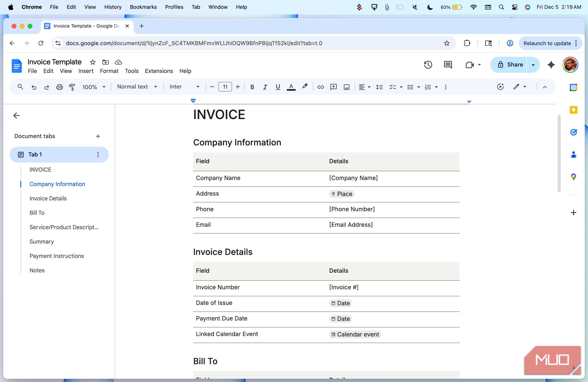Click the Docs home logo

click(x=17, y=66)
